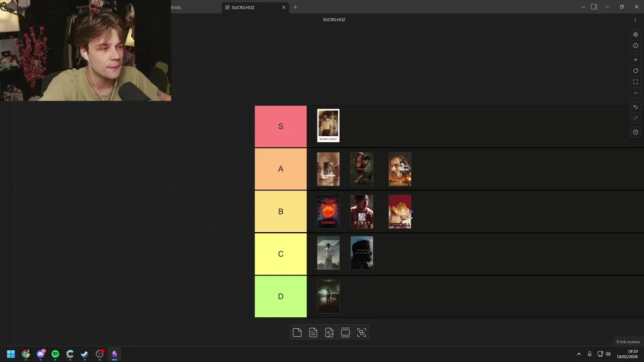
Task: Open the three-dot more options menu
Action: coord(635,20)
